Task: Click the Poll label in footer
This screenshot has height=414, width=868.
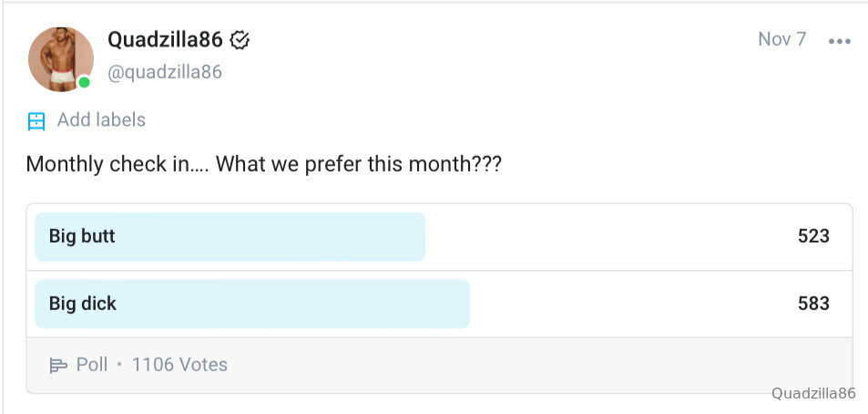Action: (92, 365)
